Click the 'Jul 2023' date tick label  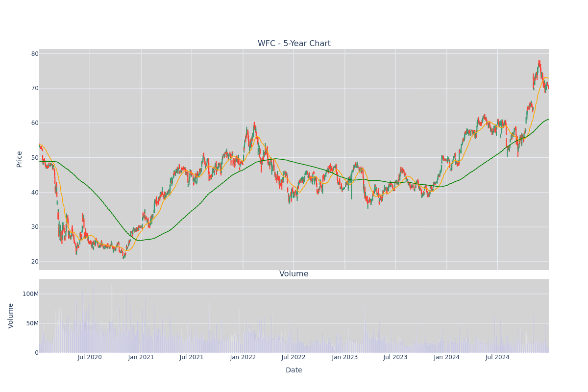click(395, 357)
